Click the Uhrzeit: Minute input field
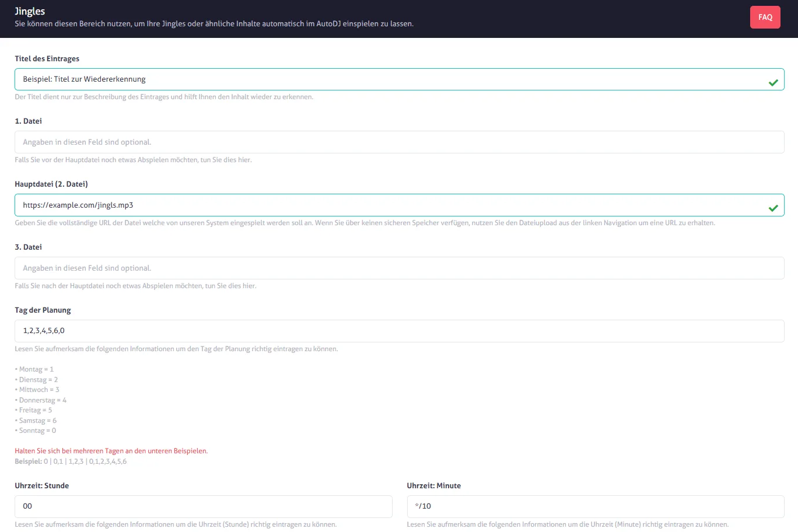Image resolution: width=798 pixels, height=532 pixels. point(595,506)
